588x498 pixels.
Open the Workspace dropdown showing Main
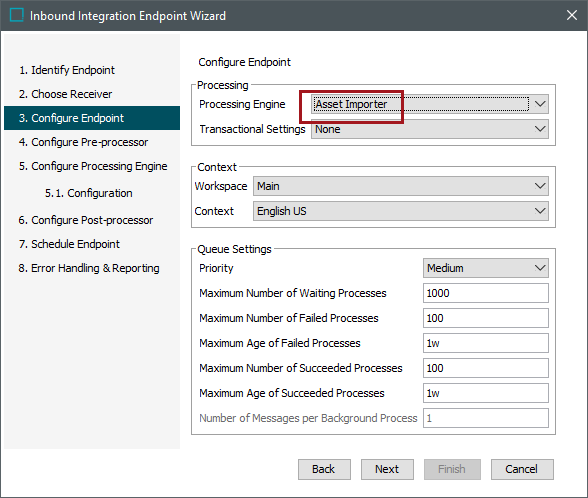[x=400, y=186]
